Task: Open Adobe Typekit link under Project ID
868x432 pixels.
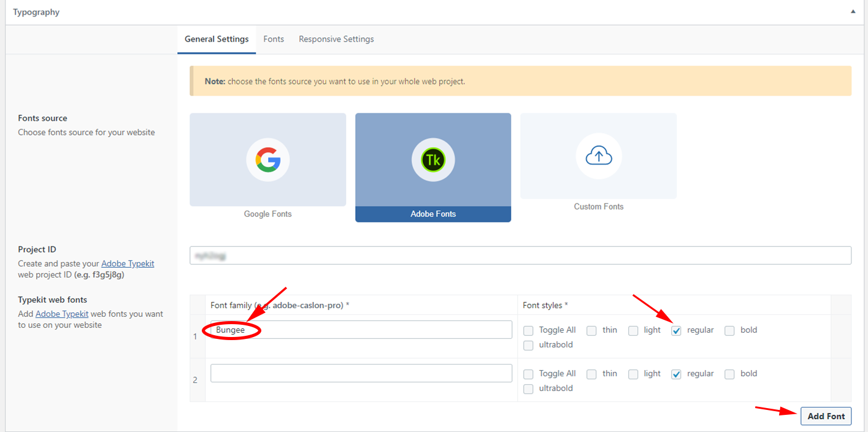Action: tap(128, 263)
